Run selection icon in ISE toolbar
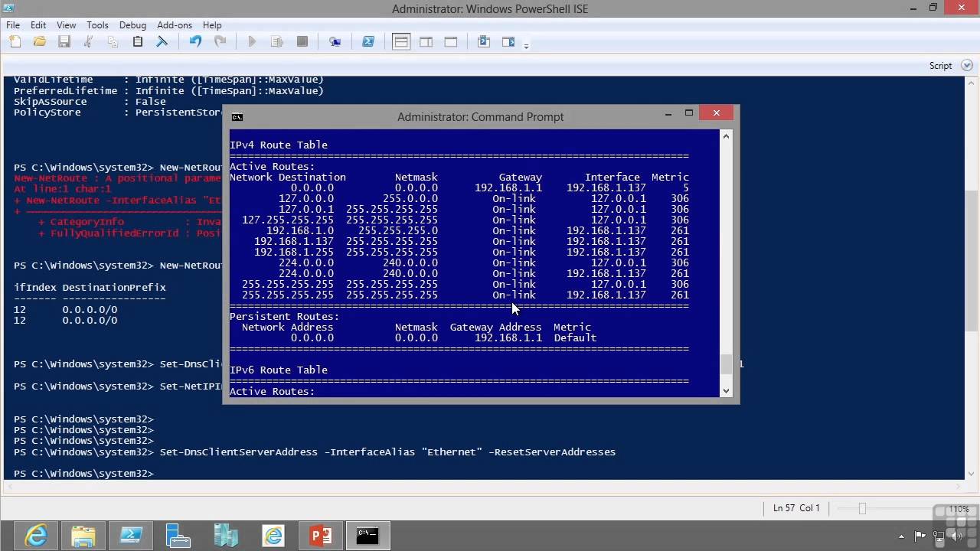The height and width of the screenshot is (551, 980). coord(277,42)
